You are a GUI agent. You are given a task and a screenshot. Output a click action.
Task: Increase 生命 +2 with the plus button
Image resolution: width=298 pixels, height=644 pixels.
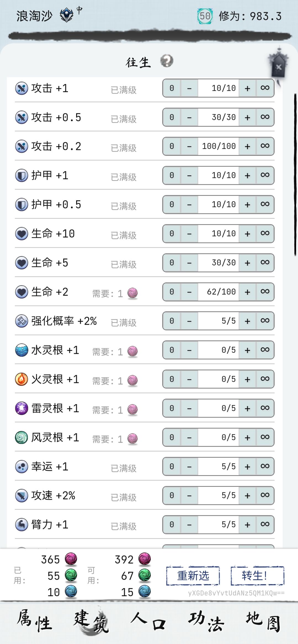coord(248,292)
